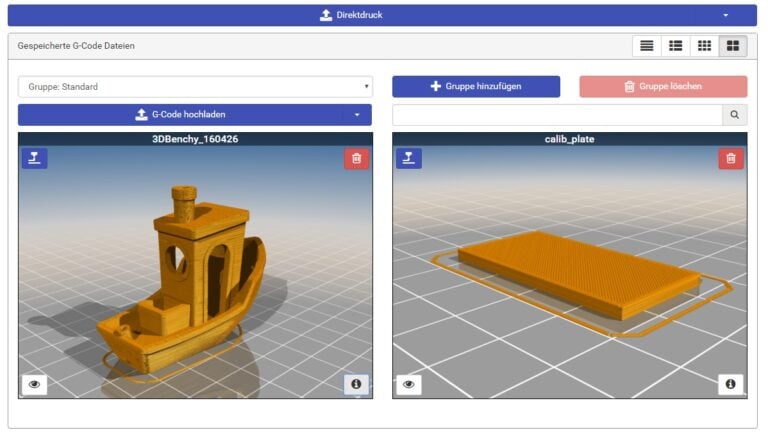Expand the Direktdruck dropdown arrow
The image size is (768, 435).
click(x=725, y=15)
